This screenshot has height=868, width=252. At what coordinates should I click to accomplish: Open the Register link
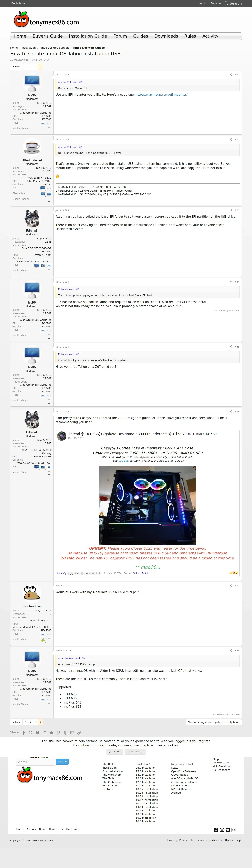[216, 3]
